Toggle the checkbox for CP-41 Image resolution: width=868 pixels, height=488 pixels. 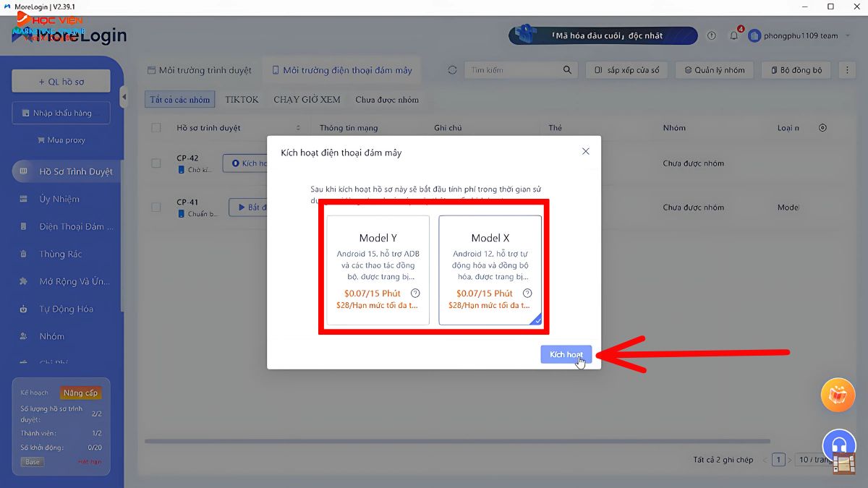[156, 207]
